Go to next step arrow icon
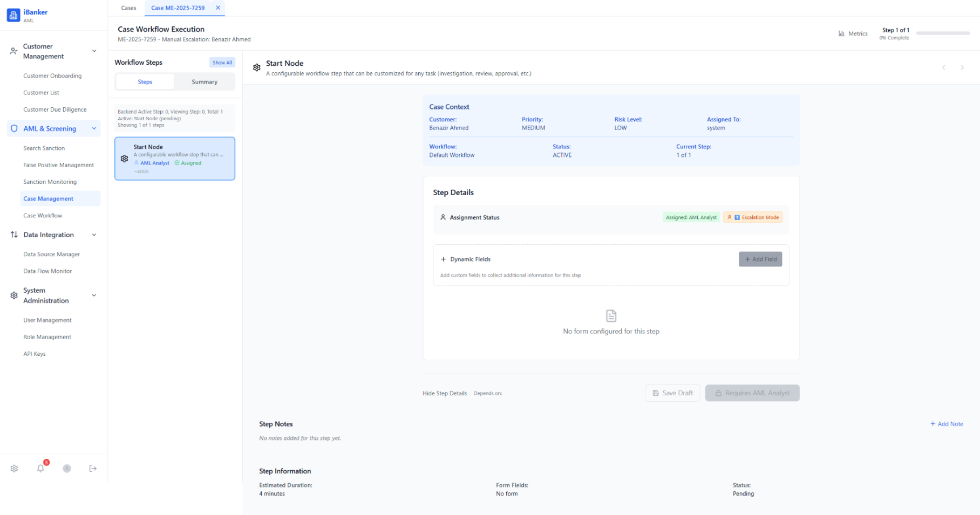Viewport: 980px width, 515px height. [x=962, y=68]
